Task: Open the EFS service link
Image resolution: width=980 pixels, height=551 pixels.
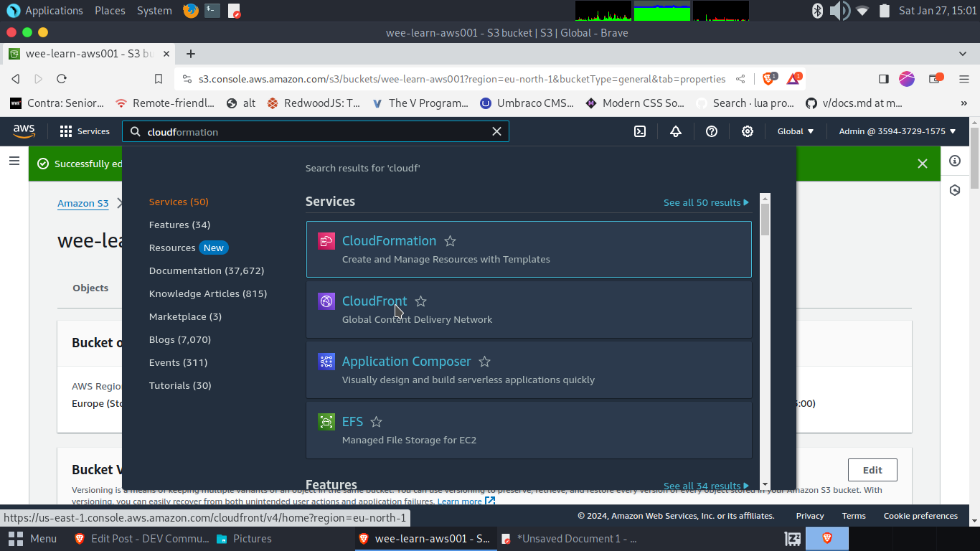Action: (x=352, y=422)
